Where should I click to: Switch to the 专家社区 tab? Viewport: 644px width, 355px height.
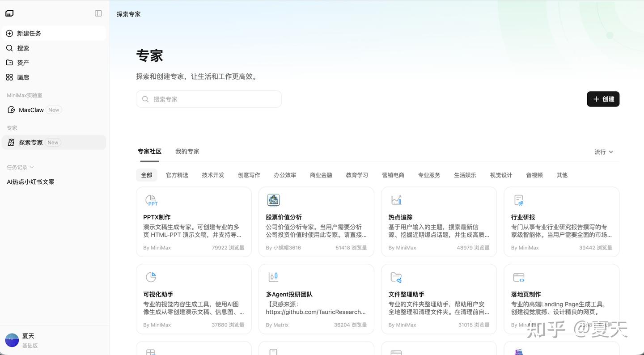(x=149, y=152)
